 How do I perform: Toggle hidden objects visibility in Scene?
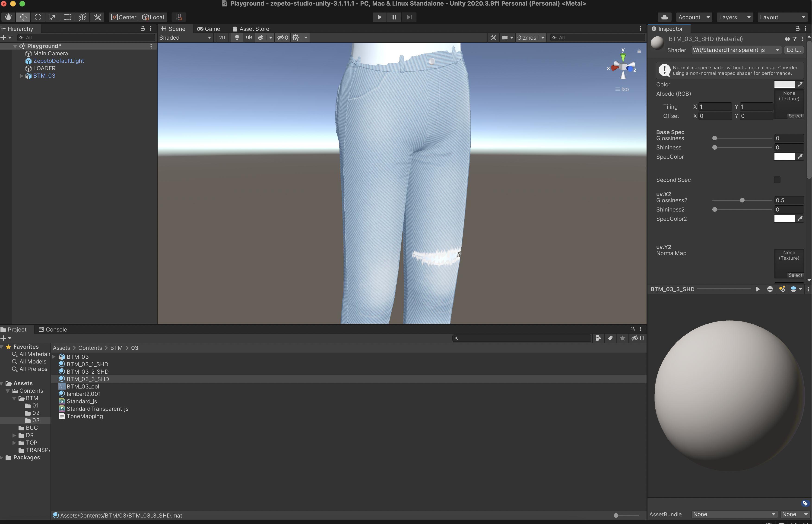tap(282, 38)
